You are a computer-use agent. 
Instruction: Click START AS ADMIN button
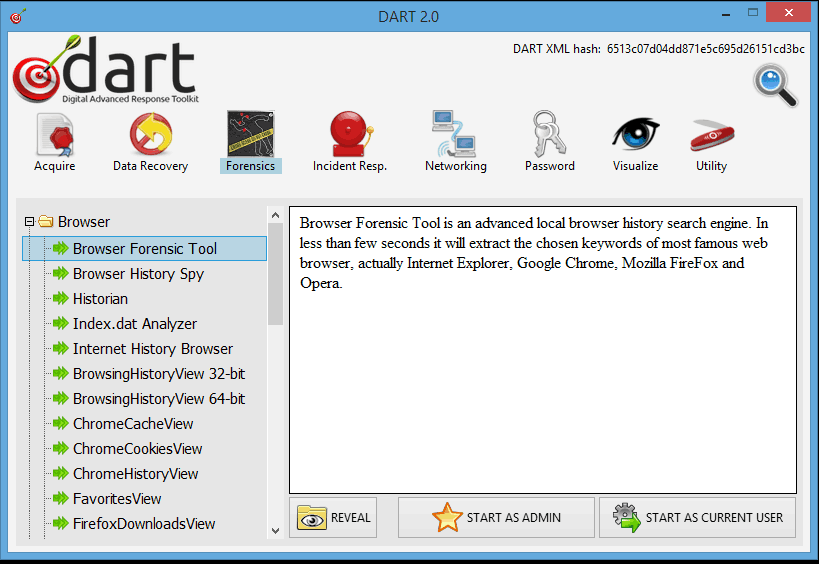click(496, 518)
